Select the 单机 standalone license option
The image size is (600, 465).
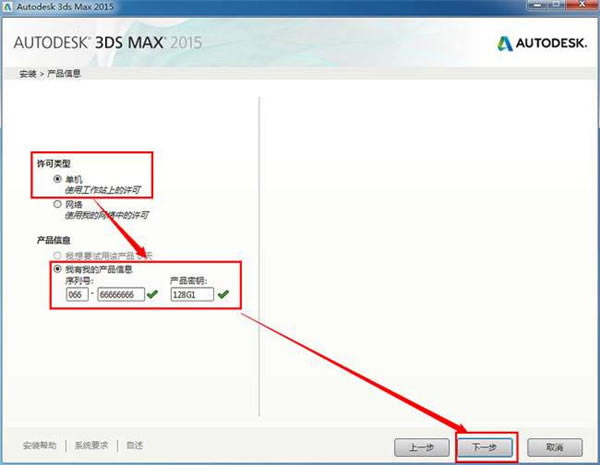tap(57, 177)
